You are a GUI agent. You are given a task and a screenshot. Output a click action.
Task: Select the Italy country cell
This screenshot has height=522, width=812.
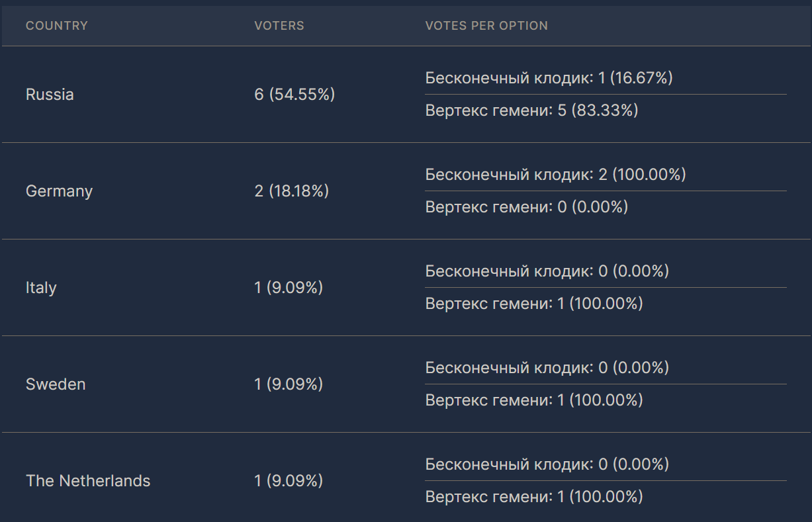tap(41, 288)
